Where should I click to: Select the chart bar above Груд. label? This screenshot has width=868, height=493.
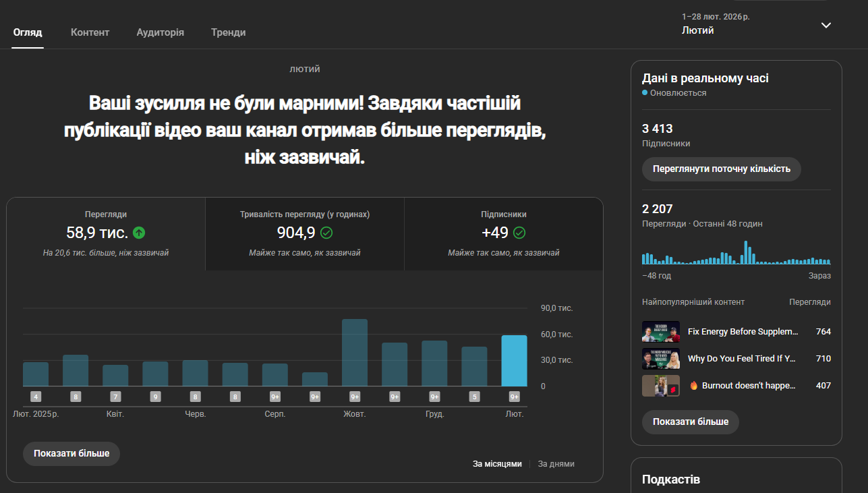click(x=434, y=364)
